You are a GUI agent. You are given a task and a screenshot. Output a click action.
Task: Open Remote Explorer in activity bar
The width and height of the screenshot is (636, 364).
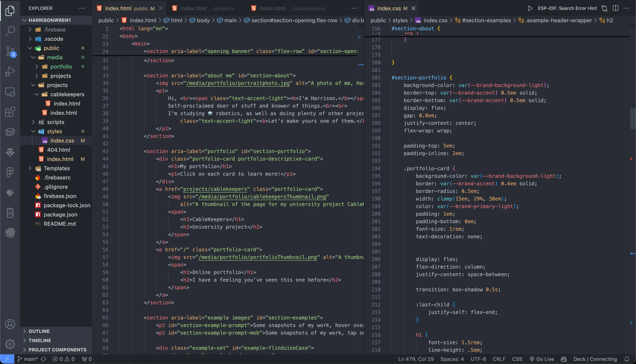coord(10,92)
